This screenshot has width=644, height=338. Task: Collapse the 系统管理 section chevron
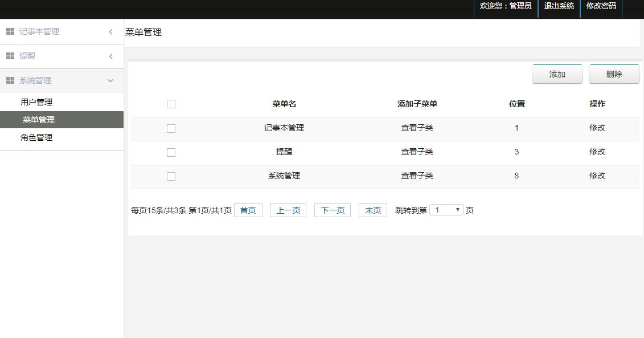pyautogui.click(x=110, y=81)
